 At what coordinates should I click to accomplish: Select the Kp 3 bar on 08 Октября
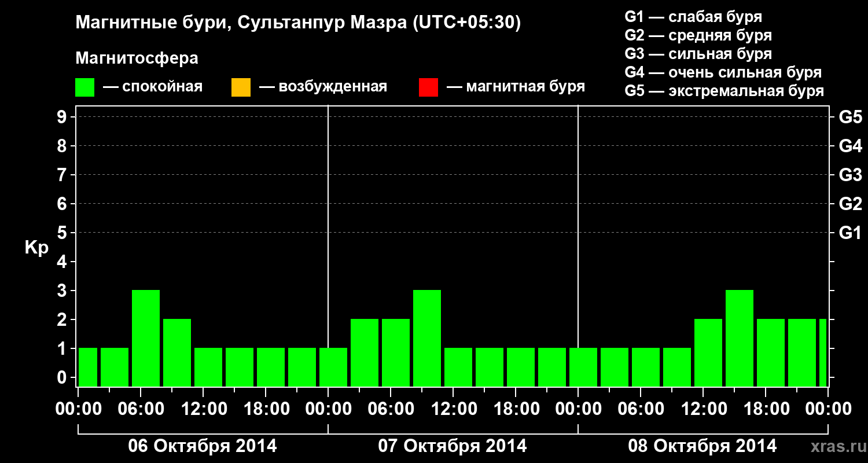(x=740, y=338)
